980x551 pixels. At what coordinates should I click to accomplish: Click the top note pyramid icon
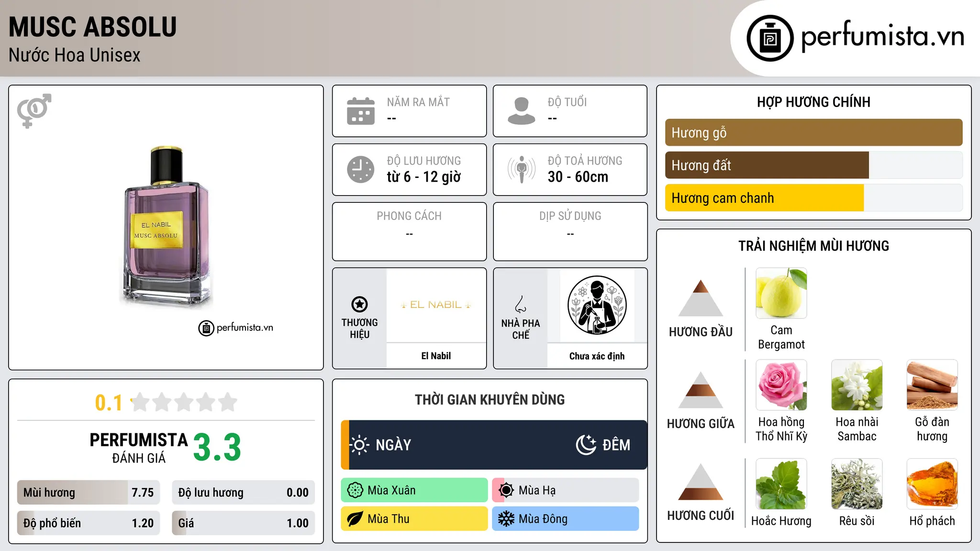tap(701, 298)
